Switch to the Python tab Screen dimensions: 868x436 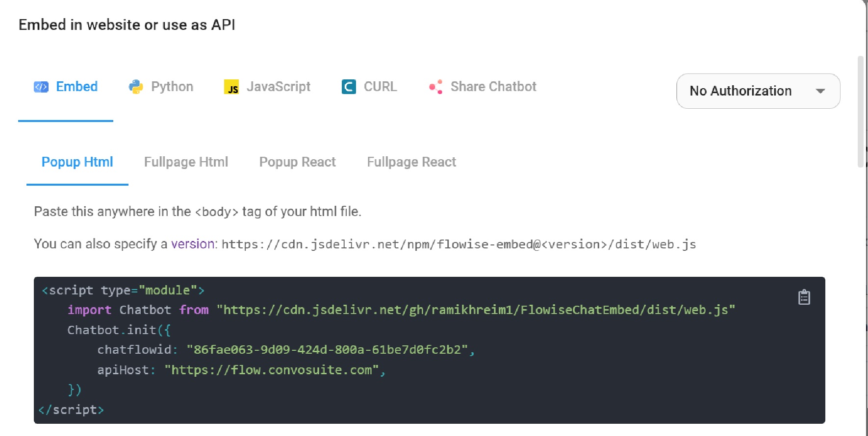(x=161, y=87)
